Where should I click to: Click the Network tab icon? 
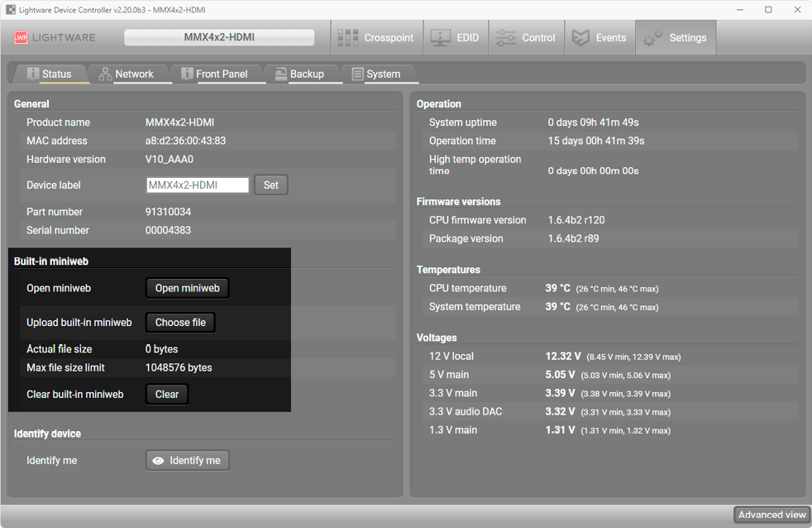point(105,74)
